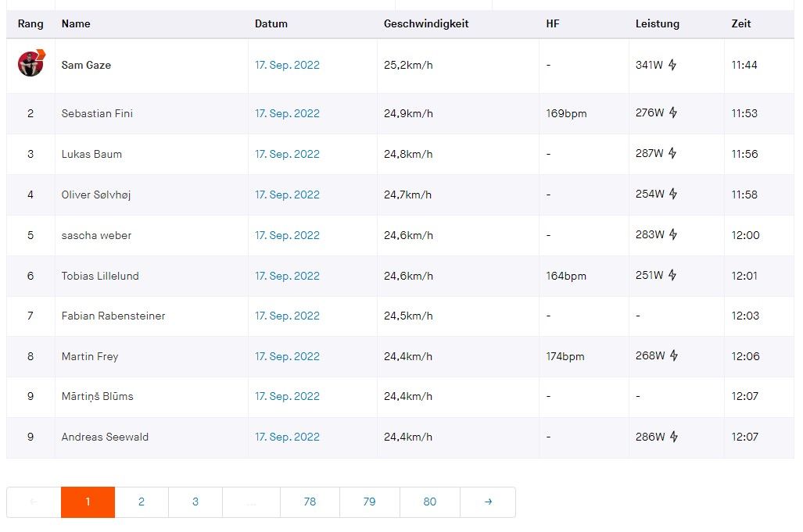Click the bolt icon next to 254W

672,195
